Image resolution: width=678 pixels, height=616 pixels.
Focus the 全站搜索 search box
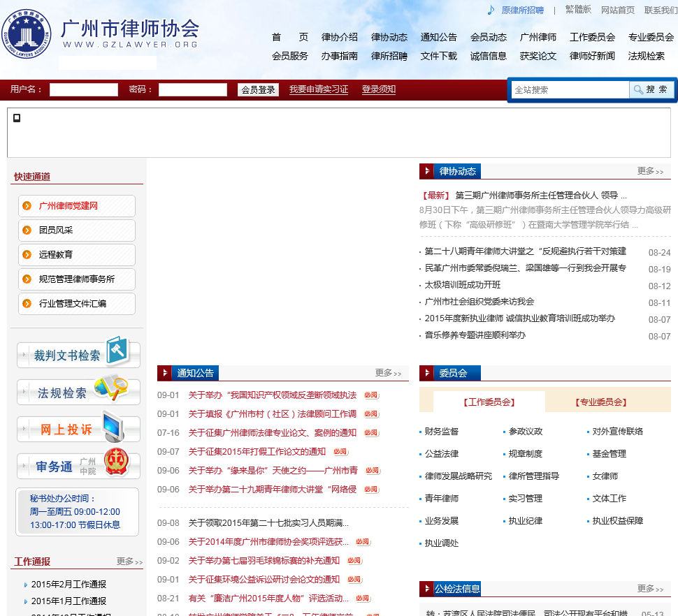tap(570, 90)
